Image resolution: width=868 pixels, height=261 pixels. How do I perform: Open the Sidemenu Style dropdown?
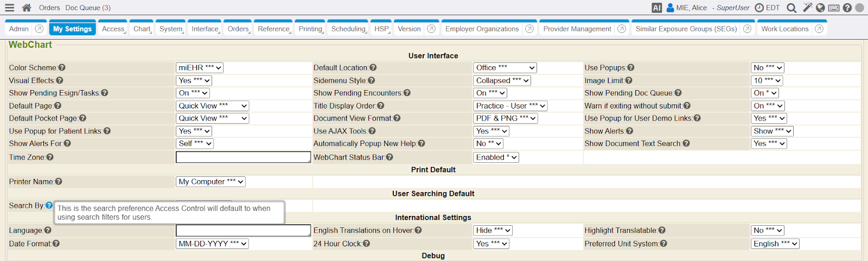coord(502,80)
